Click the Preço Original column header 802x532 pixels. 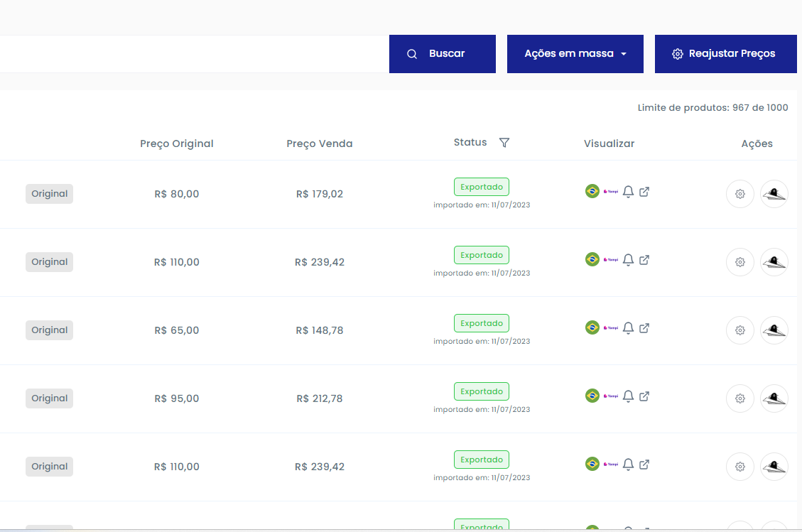[x=177, y=143]
